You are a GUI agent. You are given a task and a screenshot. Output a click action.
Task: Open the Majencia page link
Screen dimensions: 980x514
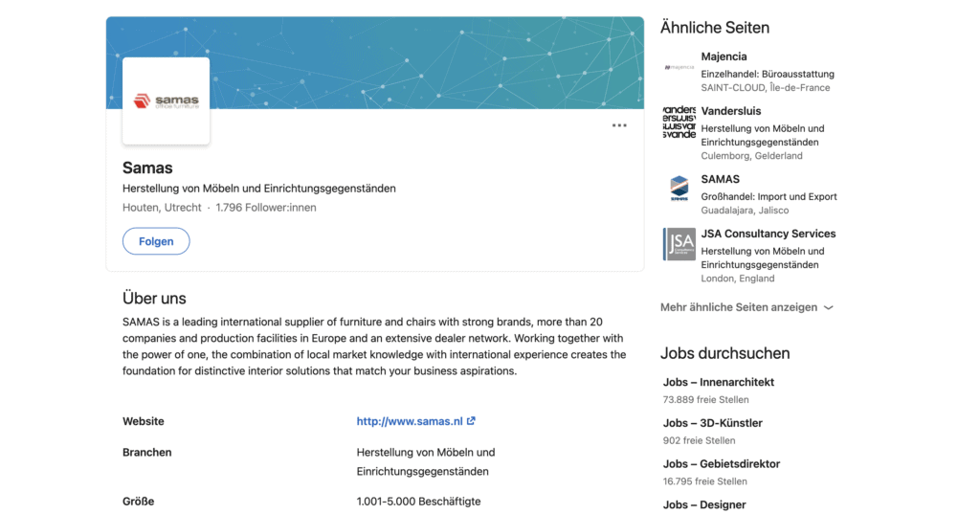[724, 56]
